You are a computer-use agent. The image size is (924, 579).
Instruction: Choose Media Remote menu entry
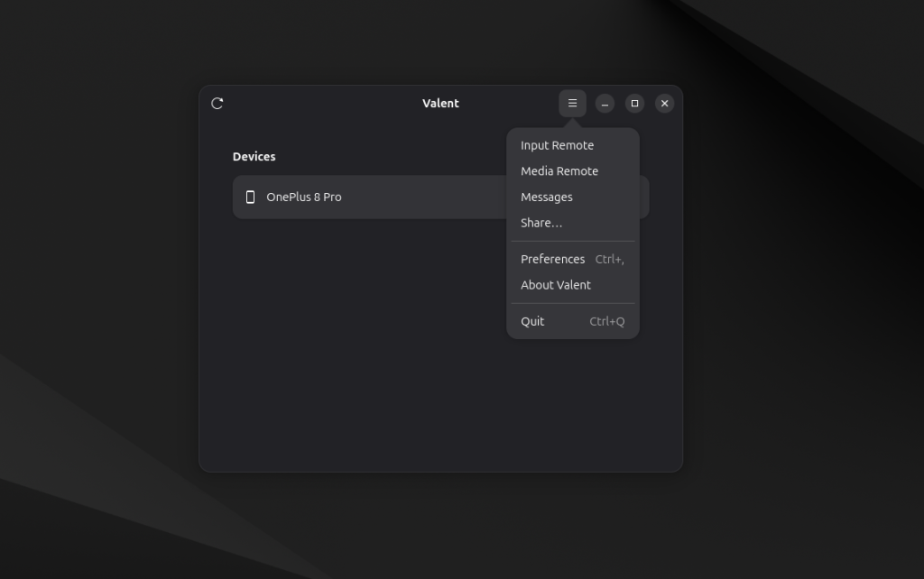coord(573,171)
